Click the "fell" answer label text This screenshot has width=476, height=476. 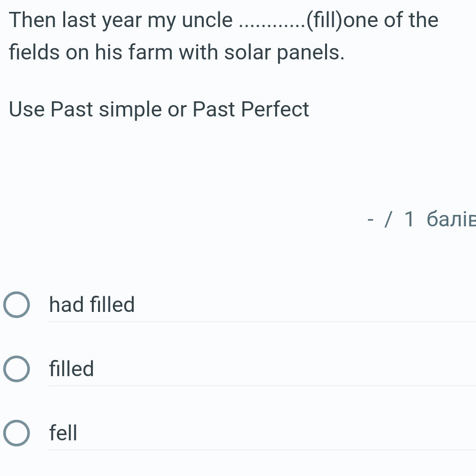(x=63, y=433)
